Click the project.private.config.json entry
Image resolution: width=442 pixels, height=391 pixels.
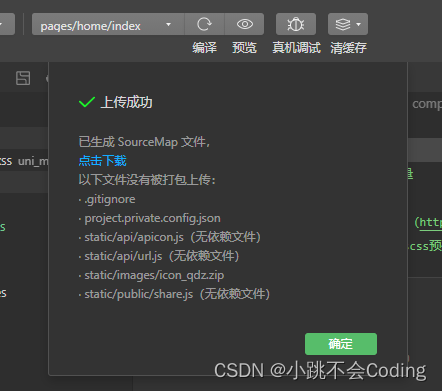click(x=152, y=218)
